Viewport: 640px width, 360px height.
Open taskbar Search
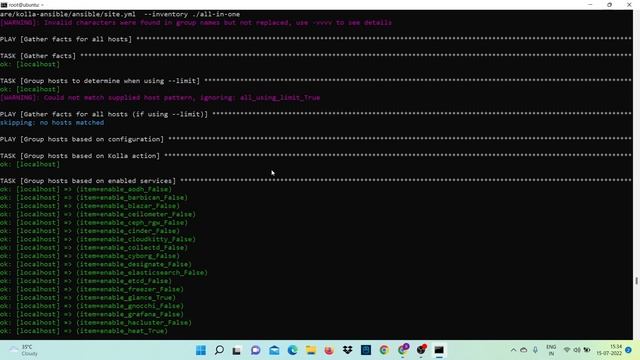click(x=219, y=350)
